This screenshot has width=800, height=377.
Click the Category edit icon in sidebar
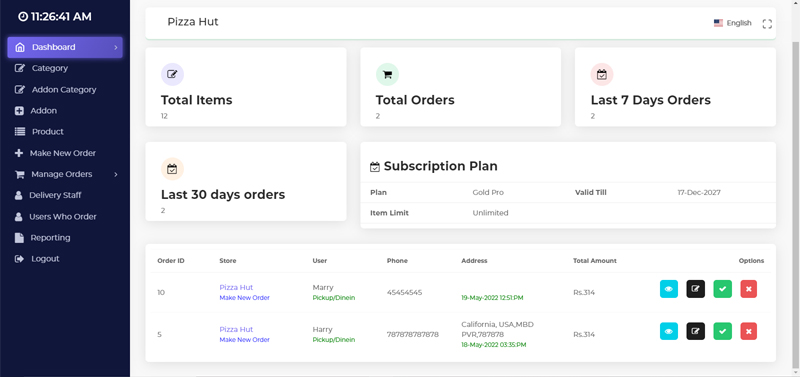(x=20, y=68)
